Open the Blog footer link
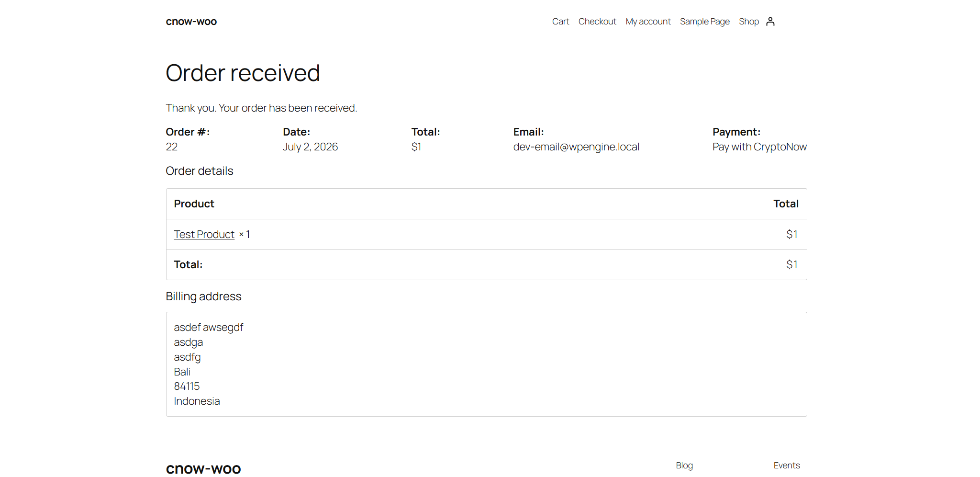The image size is (980, 477). [x=684, y=466]
